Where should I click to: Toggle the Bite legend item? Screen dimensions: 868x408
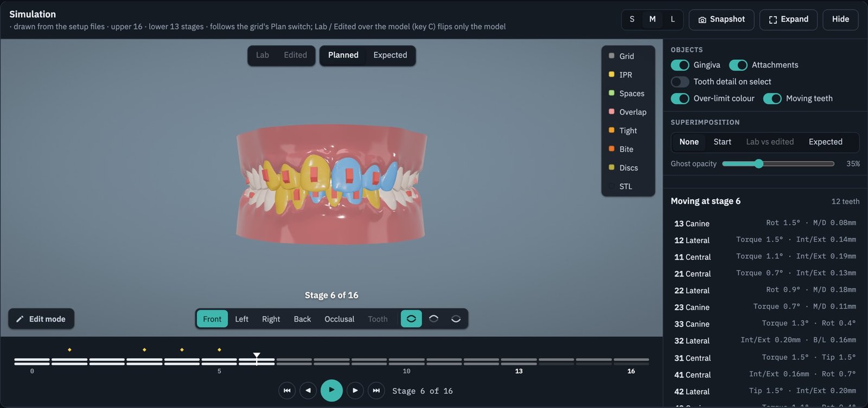pos(628,149)
